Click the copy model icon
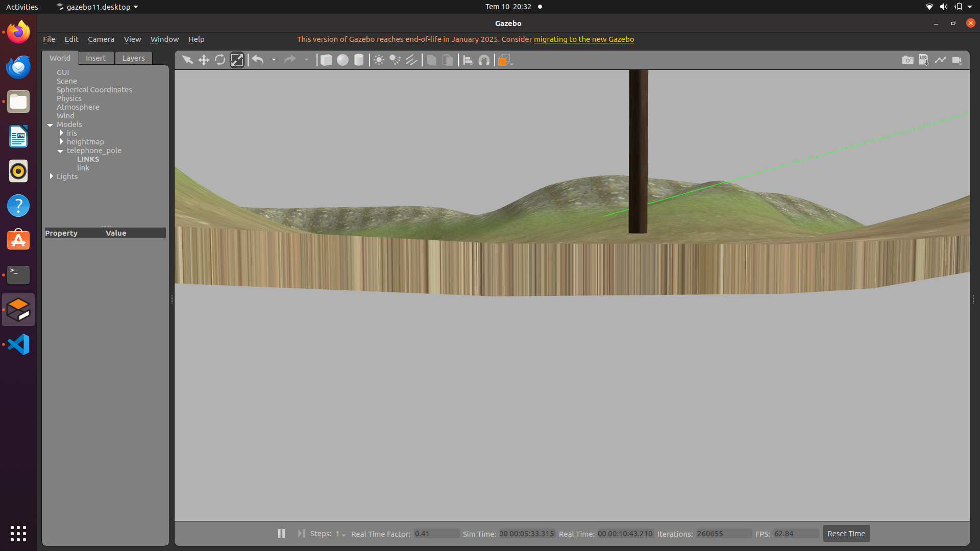The image size is (980, 551). [x=431, y=60]
